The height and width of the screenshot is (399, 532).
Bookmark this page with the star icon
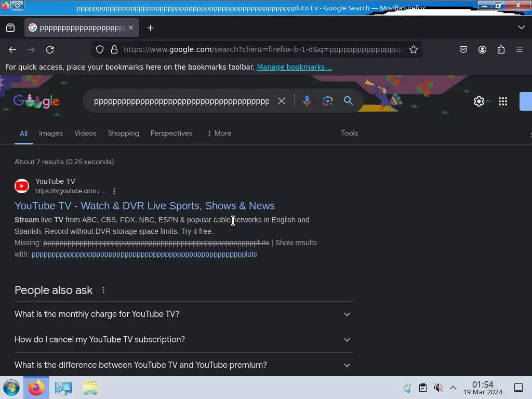[x=413, y=49]
